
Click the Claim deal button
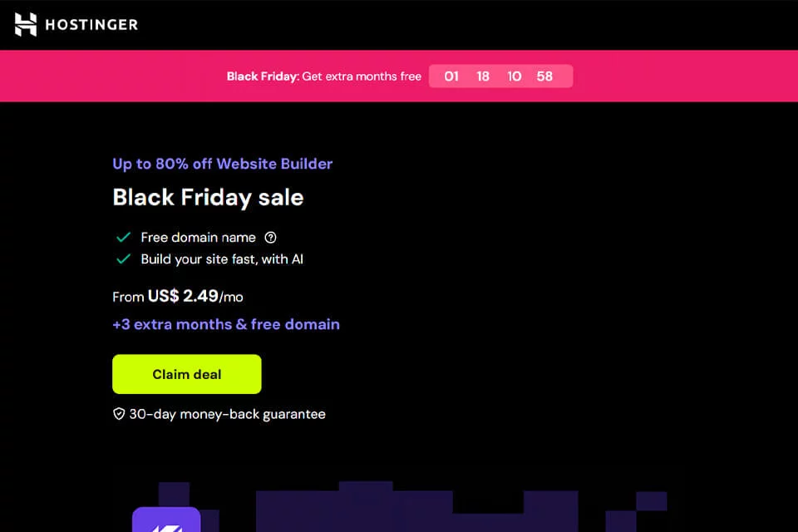187,374
